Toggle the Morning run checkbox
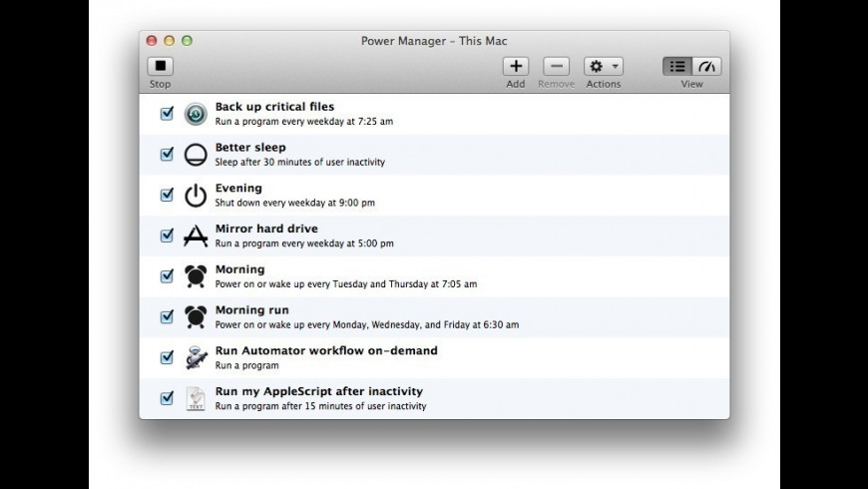Viewport: 868px width, 489px height. click(167, 317)
